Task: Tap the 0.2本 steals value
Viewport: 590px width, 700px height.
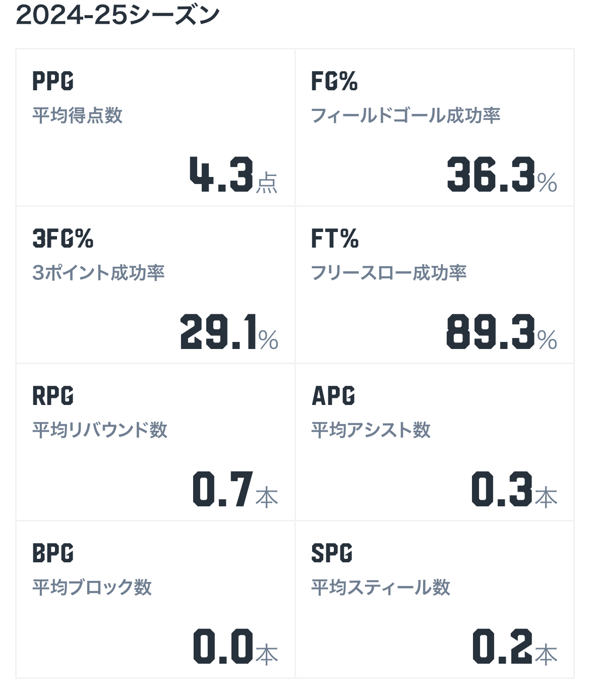Action: [x=515, y=647]
